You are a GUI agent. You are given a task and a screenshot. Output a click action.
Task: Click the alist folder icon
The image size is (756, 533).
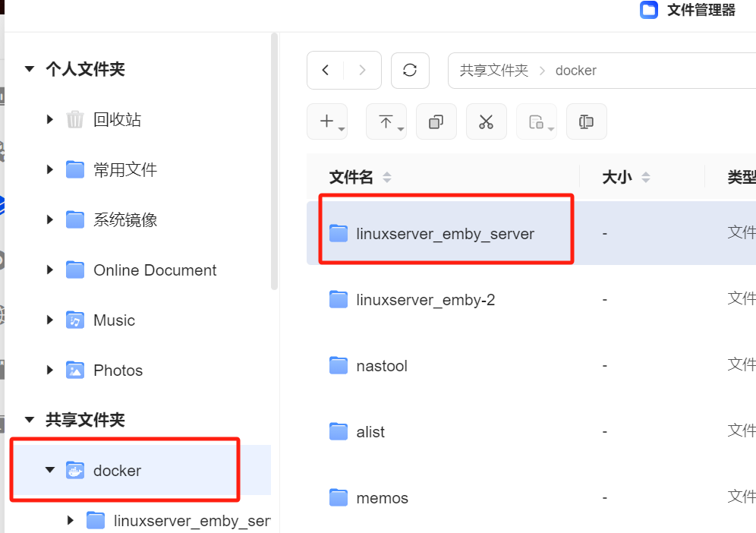tap(338, 432)
